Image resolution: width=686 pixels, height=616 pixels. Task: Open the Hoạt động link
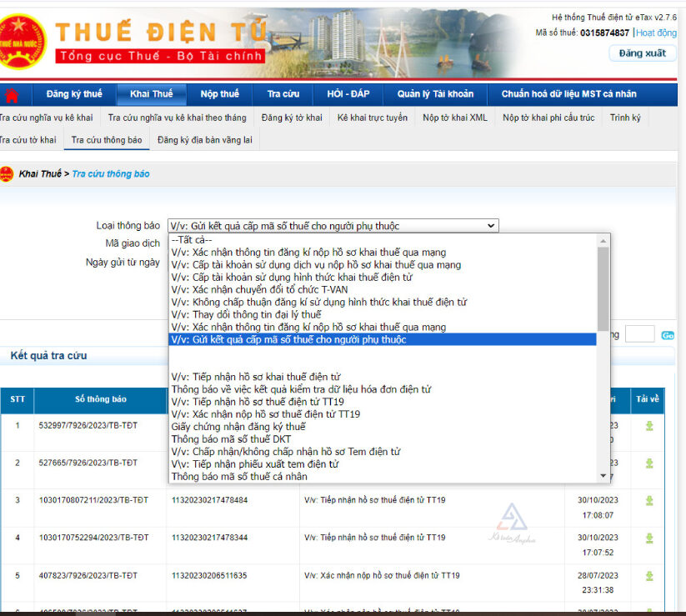657,33
